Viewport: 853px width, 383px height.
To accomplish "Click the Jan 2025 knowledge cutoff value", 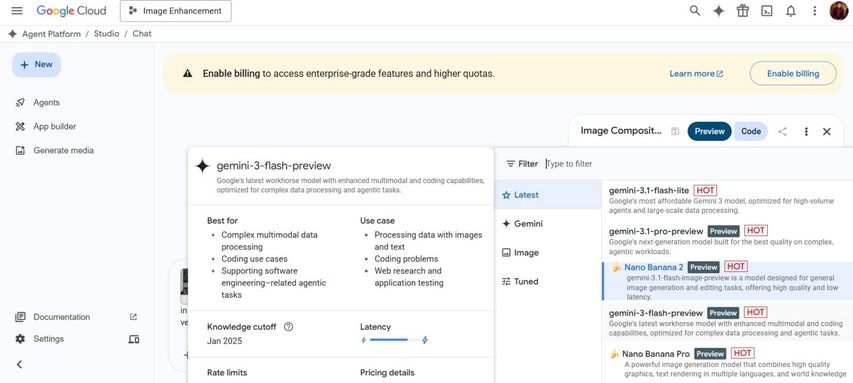I will click(225, 341).
